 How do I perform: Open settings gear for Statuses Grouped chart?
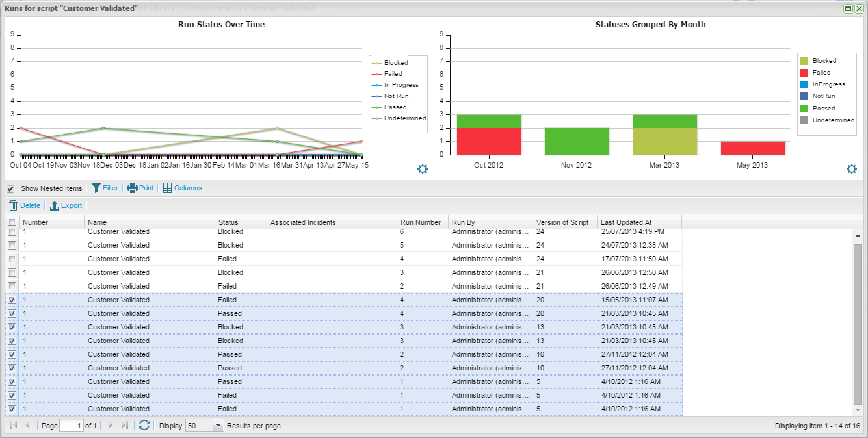pos(852,169)
